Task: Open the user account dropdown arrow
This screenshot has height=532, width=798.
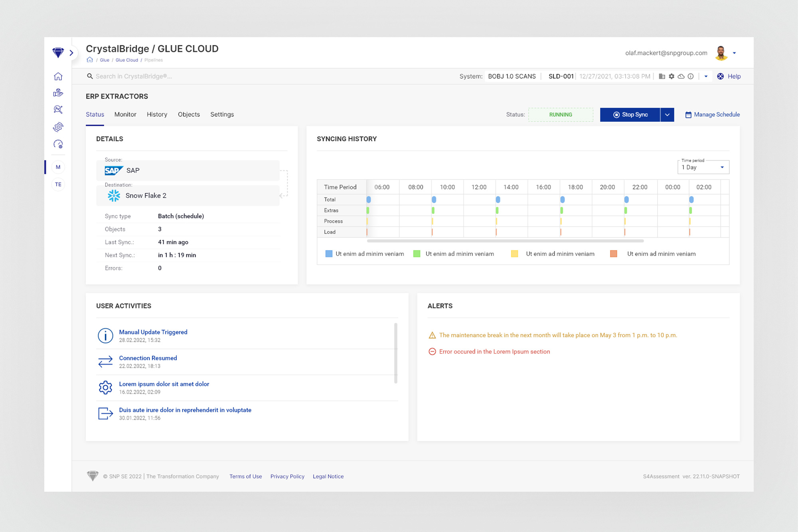Action: pos(734,53)
